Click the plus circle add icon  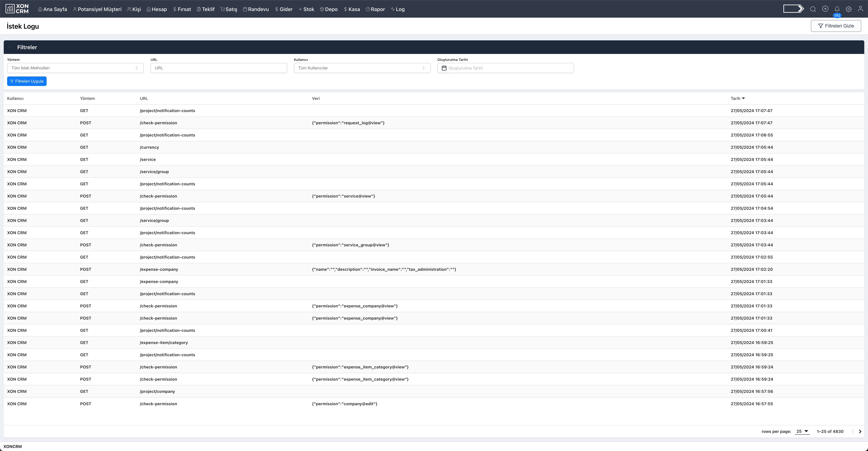point(825,9)
